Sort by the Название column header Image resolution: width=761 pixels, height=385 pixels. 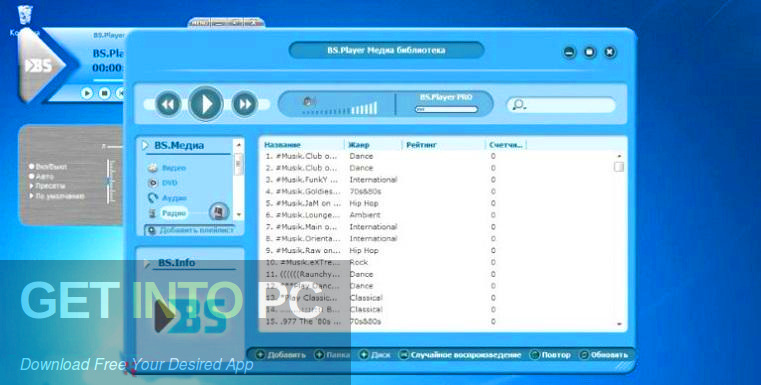click(282, 145)
